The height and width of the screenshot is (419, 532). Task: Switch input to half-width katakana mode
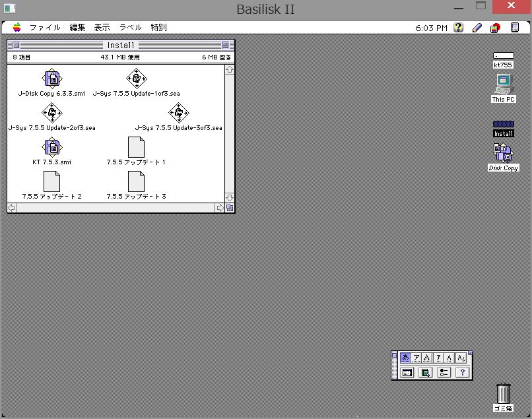(x=438, y=358)
